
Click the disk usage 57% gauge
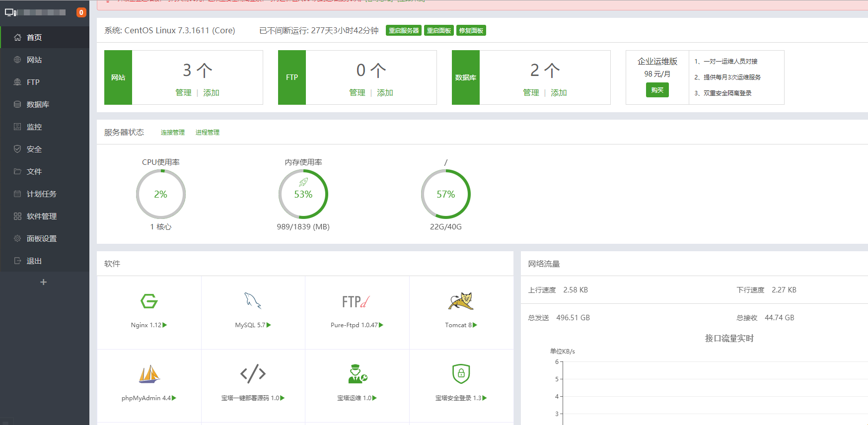click(x=445, y=194)
